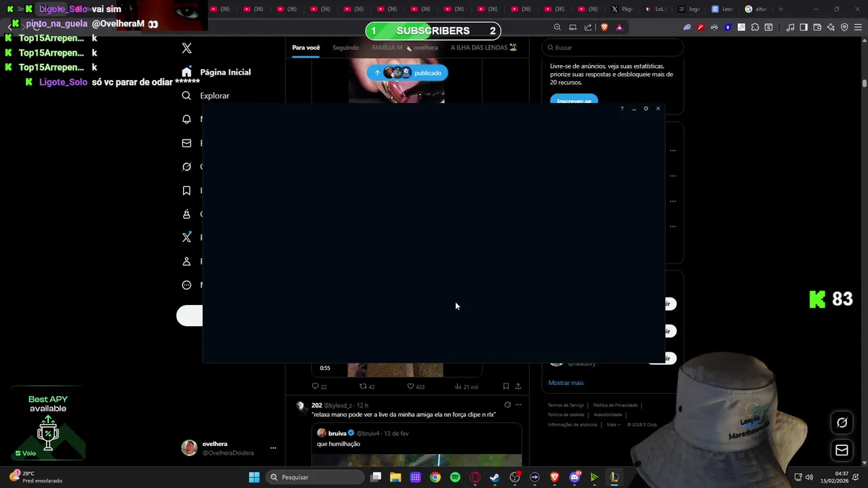Click the Windows Start button
868x488 pixels.
click(x=254, y=477)
